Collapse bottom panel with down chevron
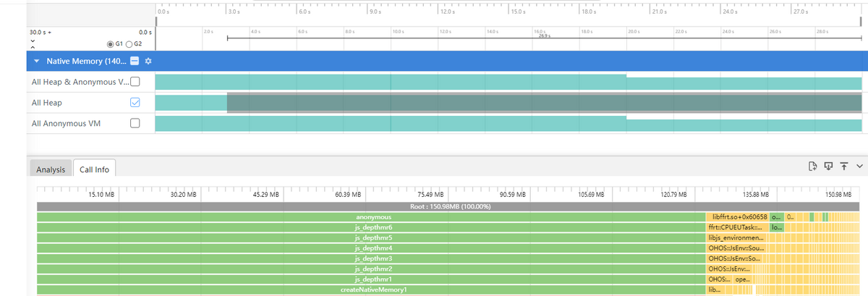This screenshot has height=296, width=868. (859, 167)
